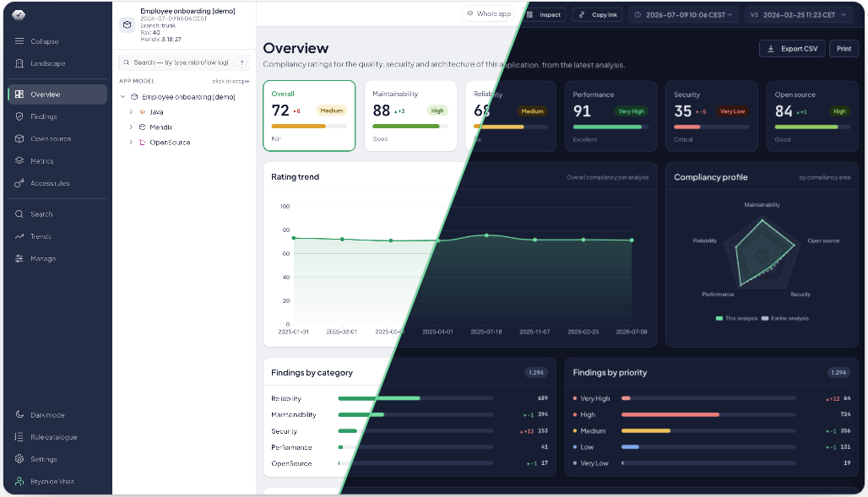Click the Inspect button
Image resolution: width=868 pixels, height=497 pixels.
(544, 15)
